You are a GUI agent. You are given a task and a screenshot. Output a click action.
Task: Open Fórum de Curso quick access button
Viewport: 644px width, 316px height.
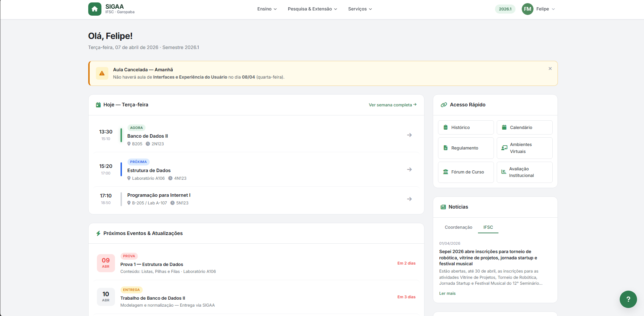[466, 172]
